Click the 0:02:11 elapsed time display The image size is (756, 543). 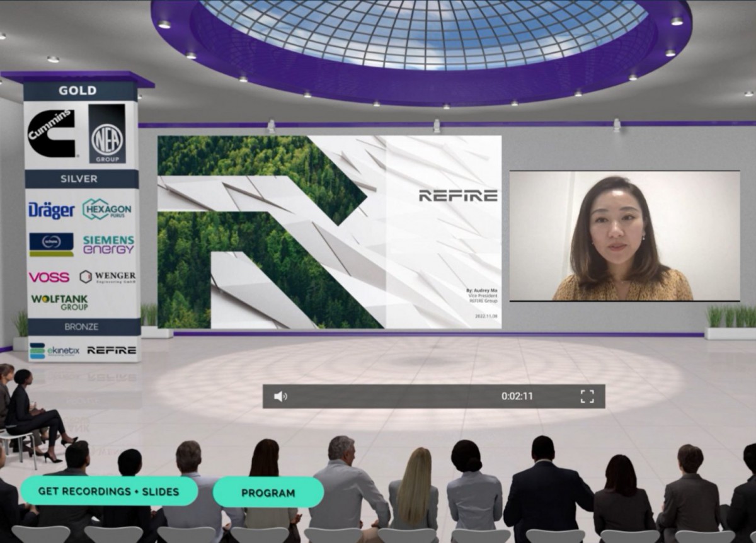click(x=517, y=396)
